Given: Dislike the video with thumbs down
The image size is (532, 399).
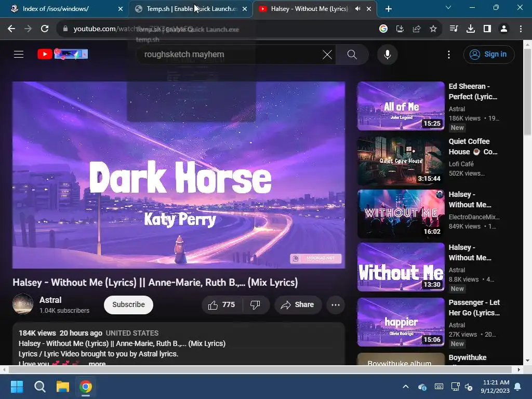Looking at the screenshot, I should click(x=256, y=304).
